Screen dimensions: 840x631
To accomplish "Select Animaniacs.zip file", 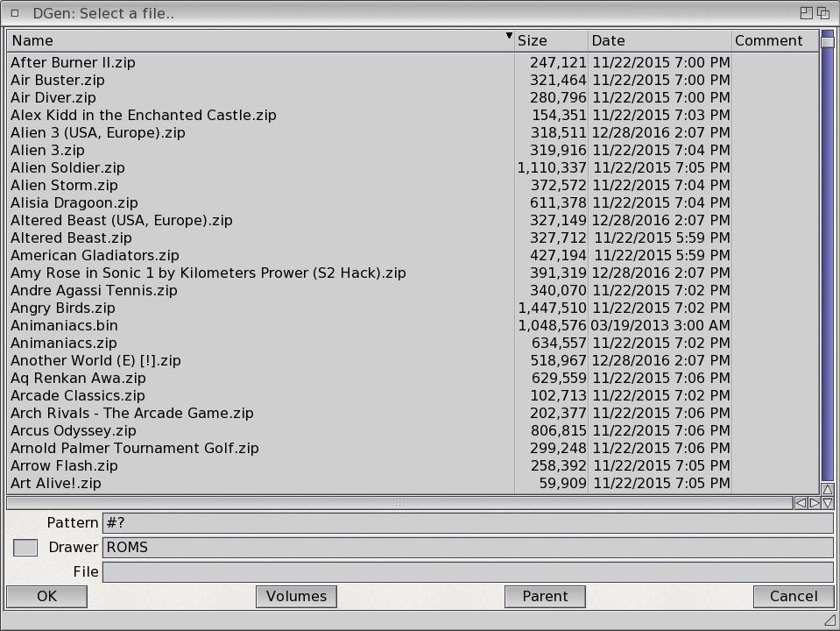I will point(413,344).
